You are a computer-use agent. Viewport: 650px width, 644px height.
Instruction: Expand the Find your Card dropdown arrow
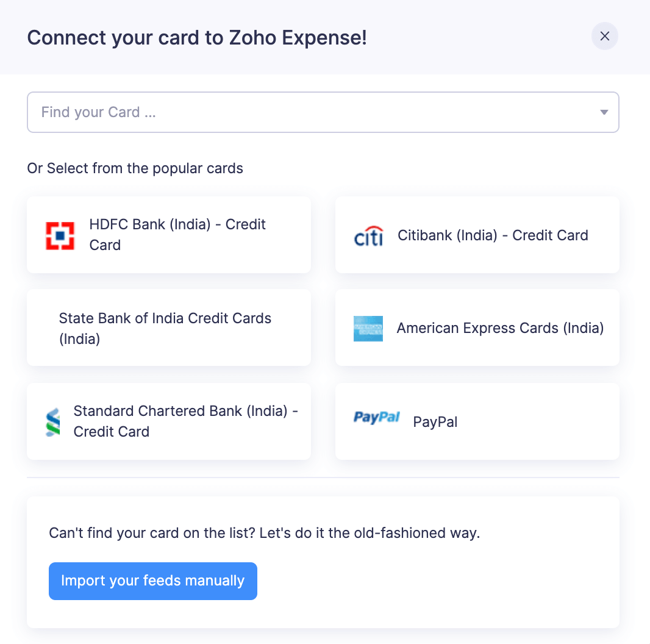604,112
